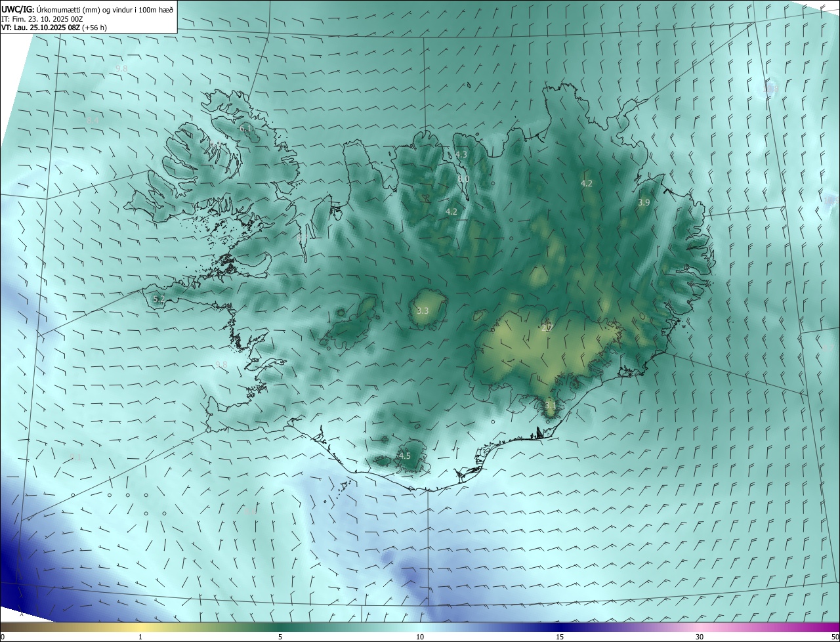This screenshot has width=840, height=642.
Task: Click the 3.3 value on the central glacier
Action: 422,310
